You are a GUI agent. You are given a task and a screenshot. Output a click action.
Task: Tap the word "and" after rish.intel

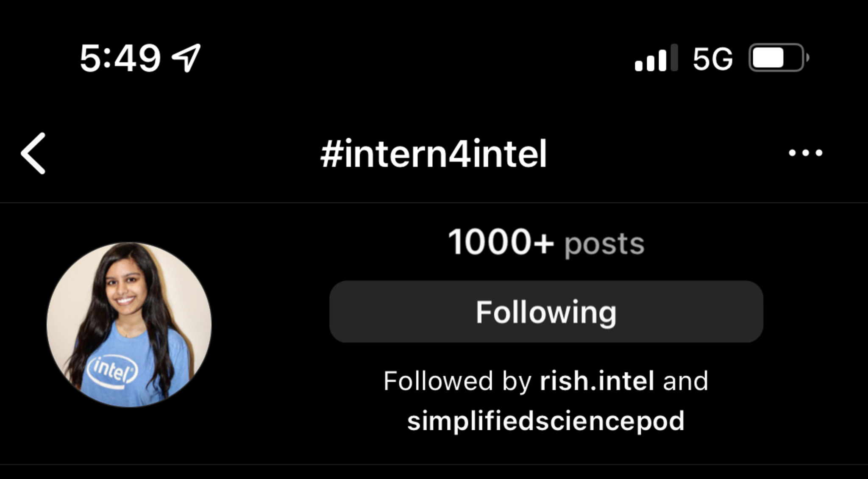pos(685,381)
